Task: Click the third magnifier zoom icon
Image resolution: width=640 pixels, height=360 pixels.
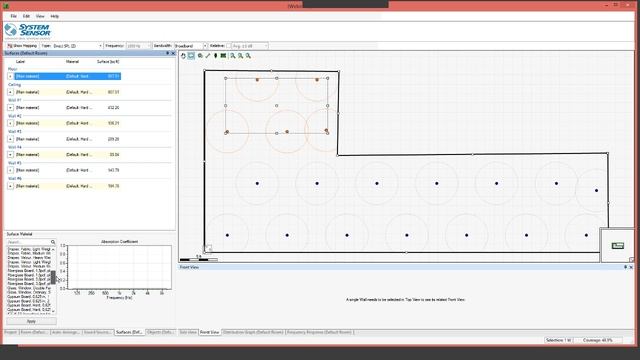Action: [x=248, y=56]
